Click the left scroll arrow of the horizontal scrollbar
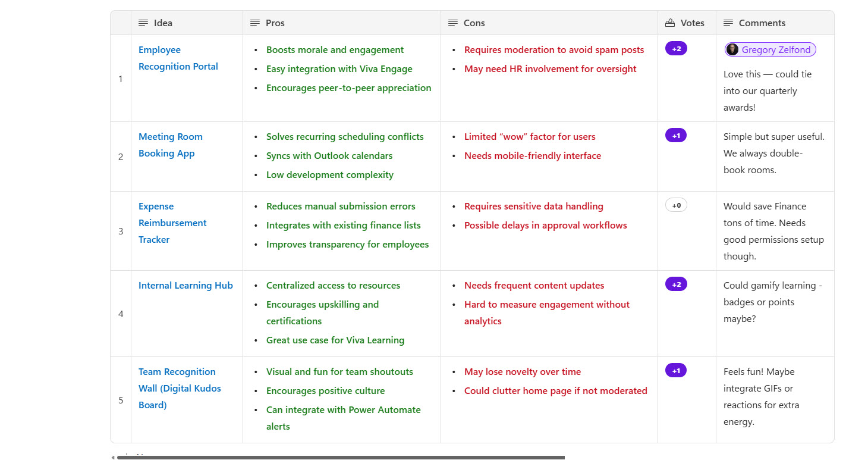This screenshot has width=868, height=460. (113, 458)
